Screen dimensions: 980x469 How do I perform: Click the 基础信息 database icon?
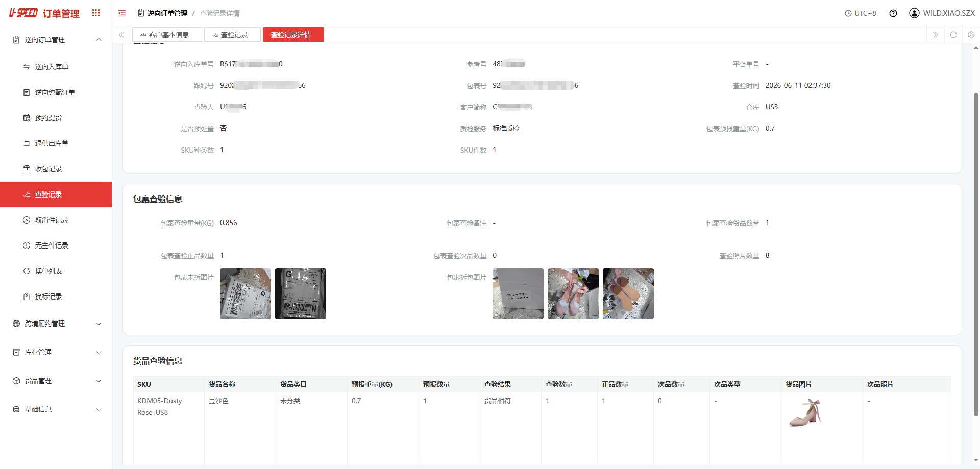pyautogui.click(x=16, y=409)
